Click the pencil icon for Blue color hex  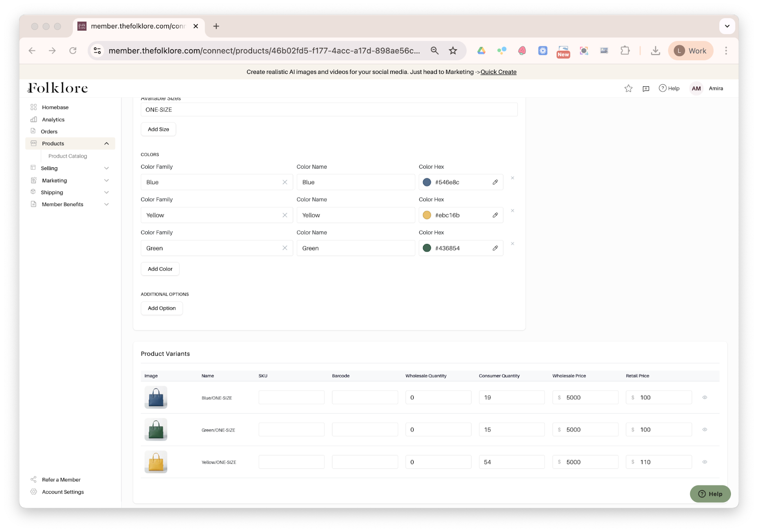coord(495,182)
